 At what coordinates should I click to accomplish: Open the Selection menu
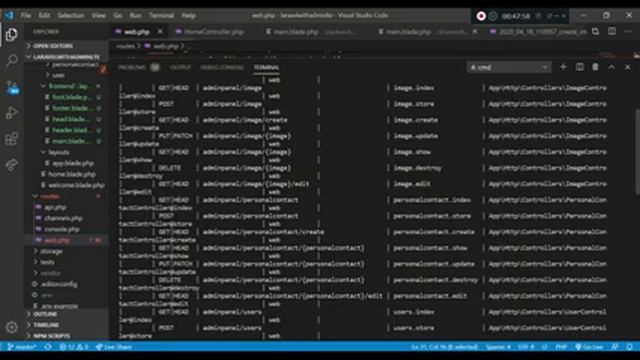[71, 15]
